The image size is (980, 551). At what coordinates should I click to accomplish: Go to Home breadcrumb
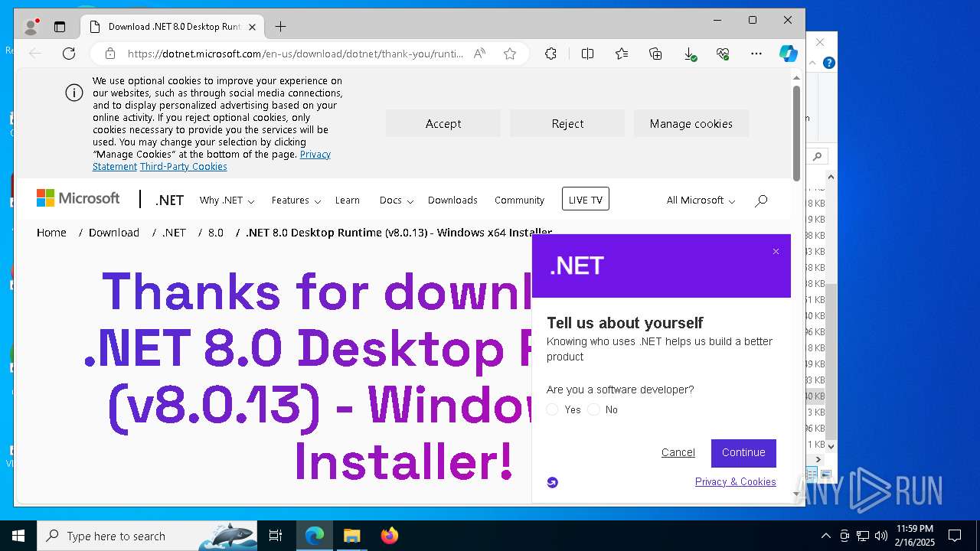[x=51, y=233]
